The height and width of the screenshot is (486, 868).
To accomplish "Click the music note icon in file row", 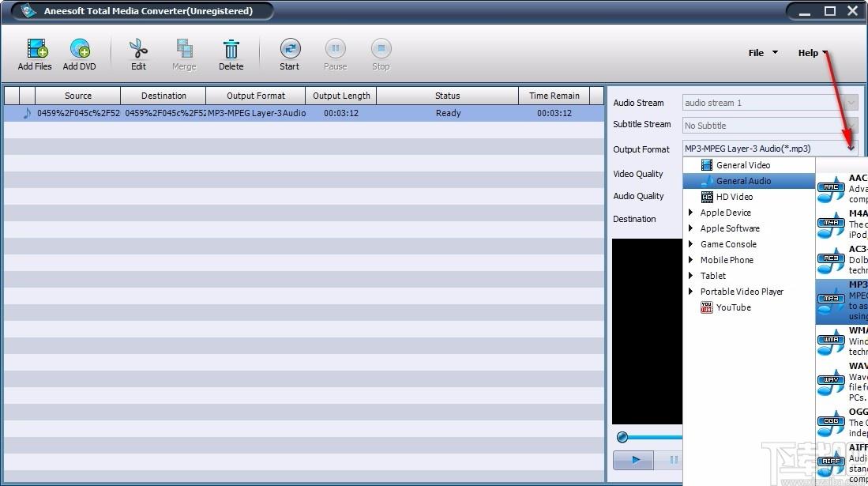I will (27, 113).
